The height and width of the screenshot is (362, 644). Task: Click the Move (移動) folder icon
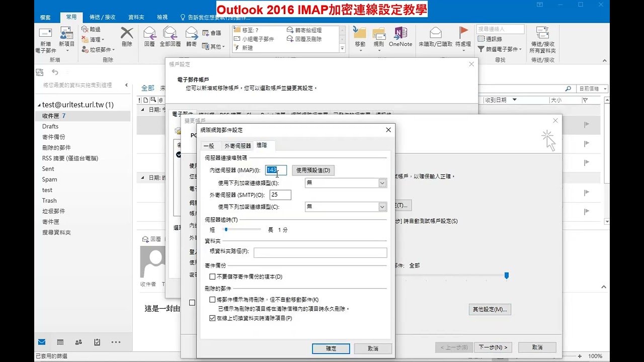360,33
